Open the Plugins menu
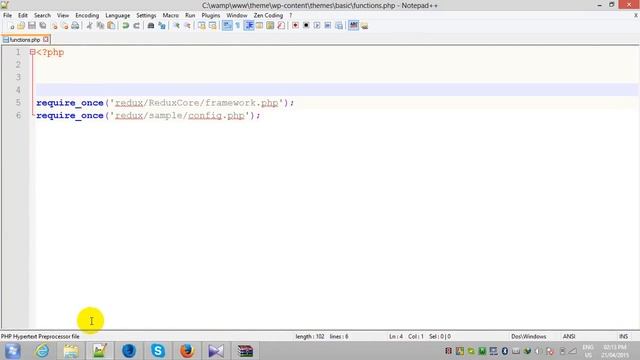 point(211,15)
